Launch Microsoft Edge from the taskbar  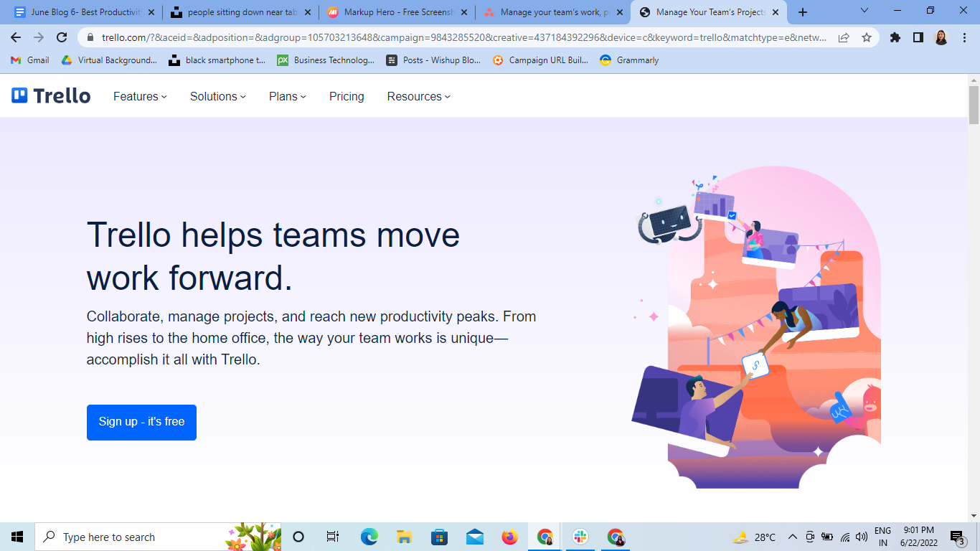click(369, 537)
